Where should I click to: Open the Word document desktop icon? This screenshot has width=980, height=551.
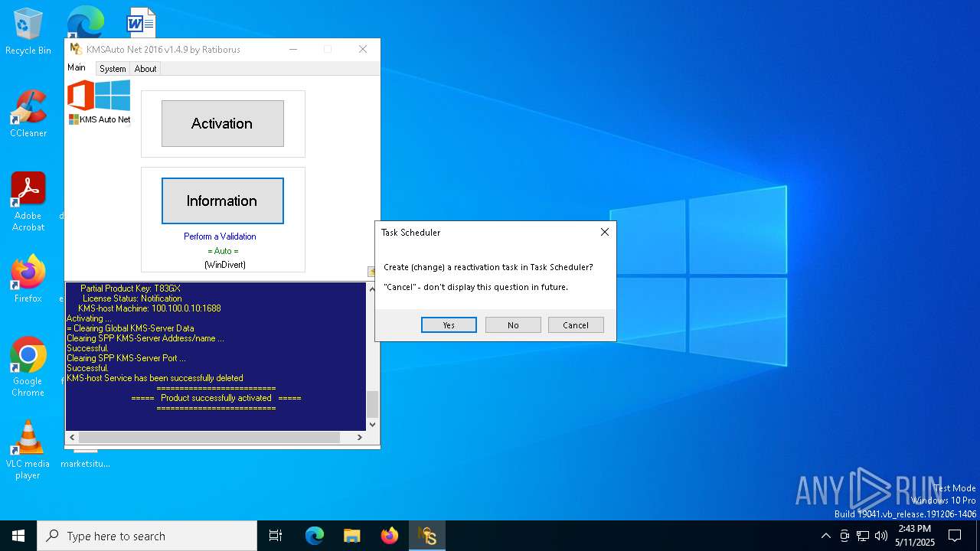coord(141,21)
